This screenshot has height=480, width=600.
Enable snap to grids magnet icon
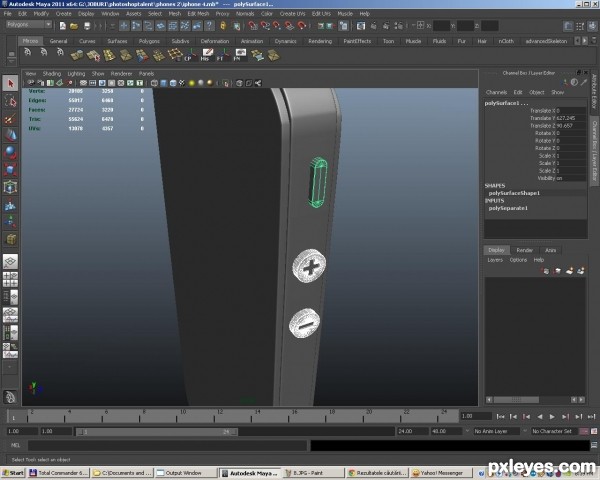[253, 26]
